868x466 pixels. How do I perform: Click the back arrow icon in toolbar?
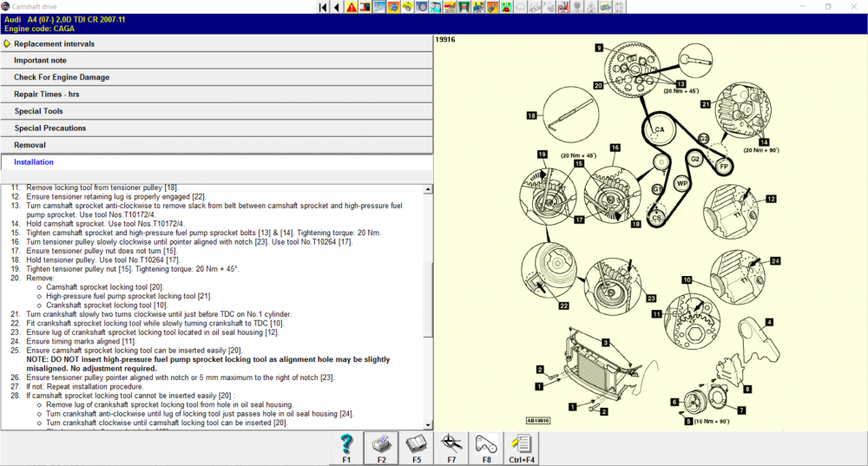pyautogui.click(x=337, y=7)
